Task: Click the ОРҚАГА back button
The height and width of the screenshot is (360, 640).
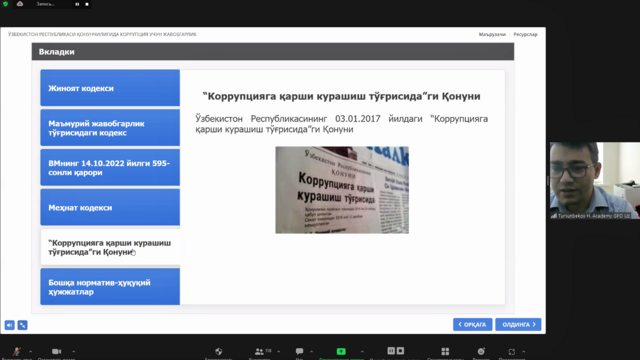Action: (472, 324)
